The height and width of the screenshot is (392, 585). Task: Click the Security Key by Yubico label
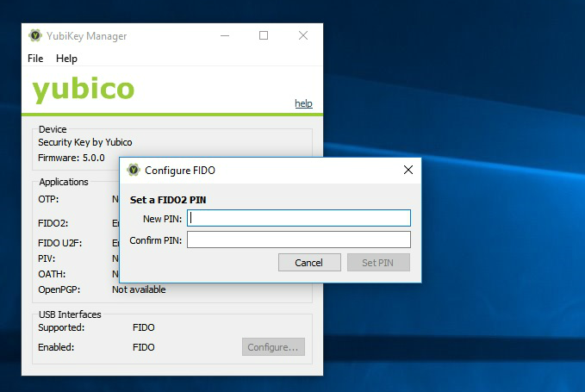(x=85, y=142)
